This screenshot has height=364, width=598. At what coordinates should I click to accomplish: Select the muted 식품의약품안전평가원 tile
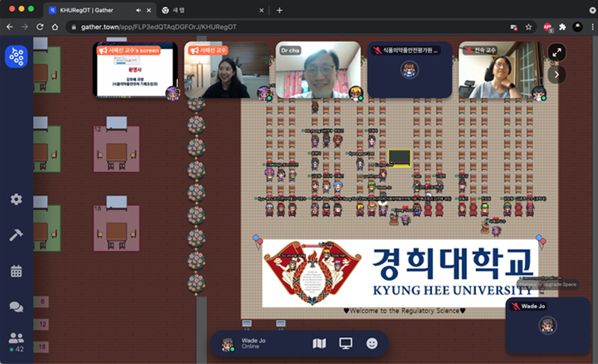[x=410, y=70]
